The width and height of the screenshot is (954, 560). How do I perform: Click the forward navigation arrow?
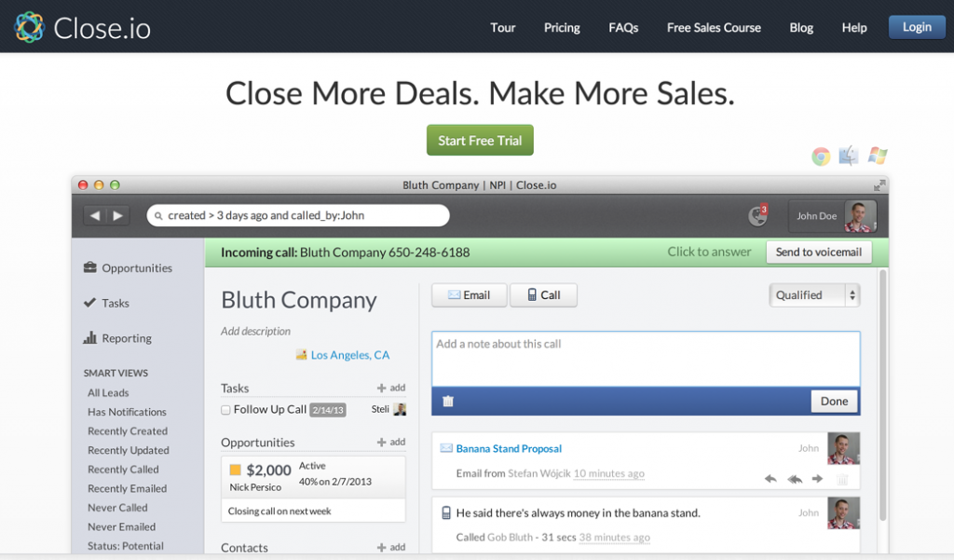pos(118,215)
